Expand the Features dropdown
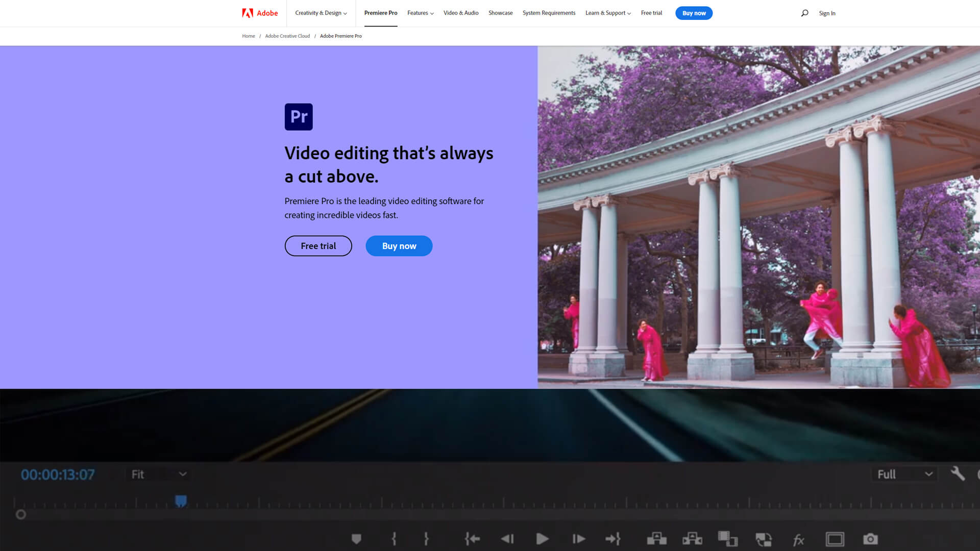 pyautogui.click(x=420, y=13)
